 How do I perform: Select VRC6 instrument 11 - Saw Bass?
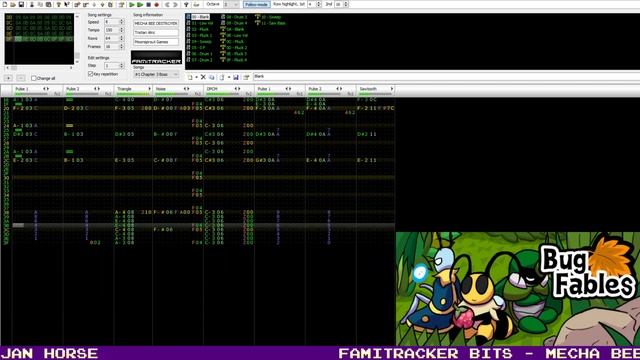271,23
